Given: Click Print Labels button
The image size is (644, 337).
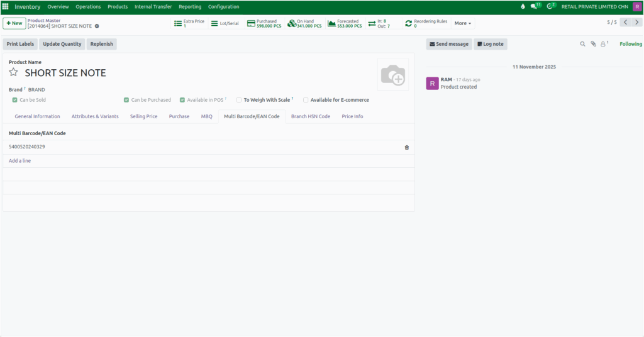Looking at the screenshot, I should click(x=20, y=44).
